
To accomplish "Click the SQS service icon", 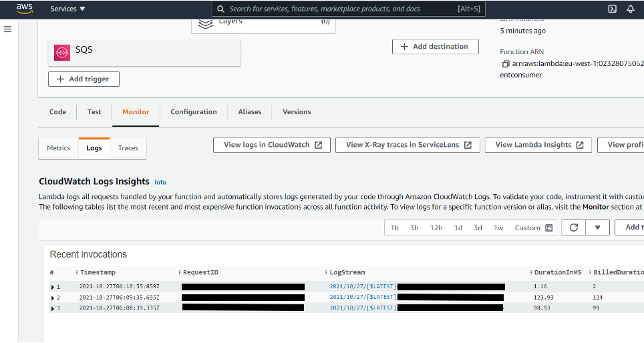I will (62, 53).
